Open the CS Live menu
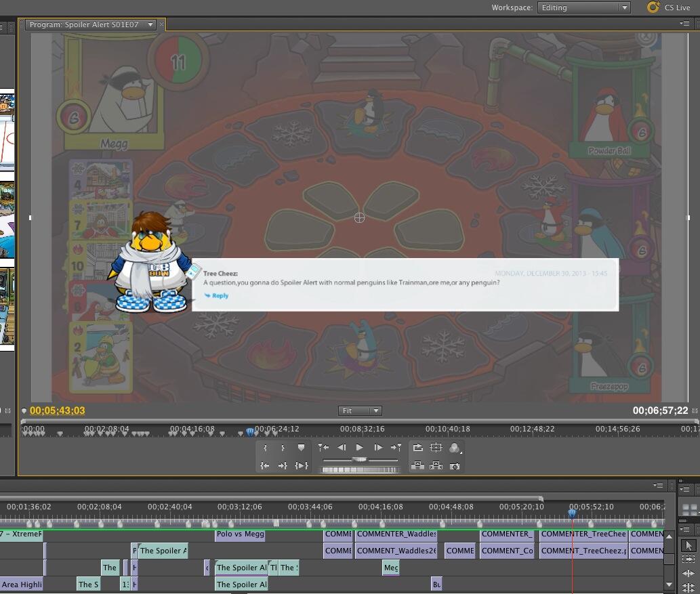Viewport: 700px width, 594px height. [x=677, y=7]
